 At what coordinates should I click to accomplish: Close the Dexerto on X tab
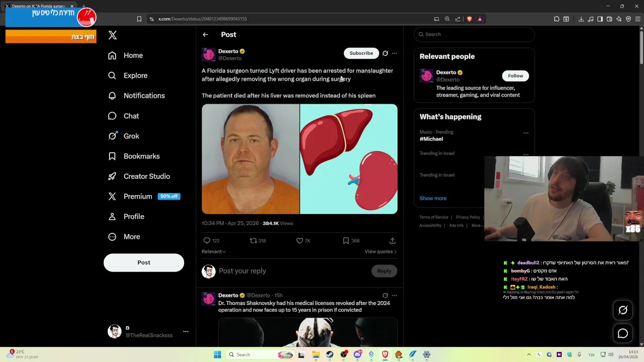coord(72,6)
